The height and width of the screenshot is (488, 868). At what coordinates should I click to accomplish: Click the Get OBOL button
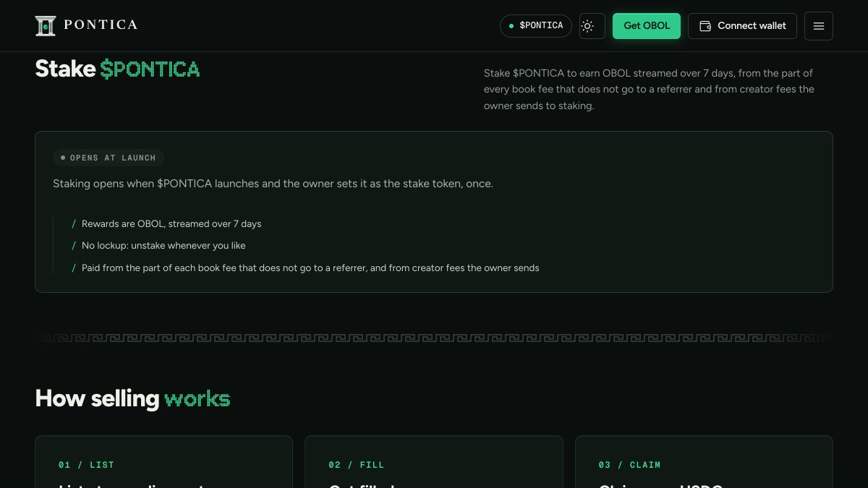(647, 26)
